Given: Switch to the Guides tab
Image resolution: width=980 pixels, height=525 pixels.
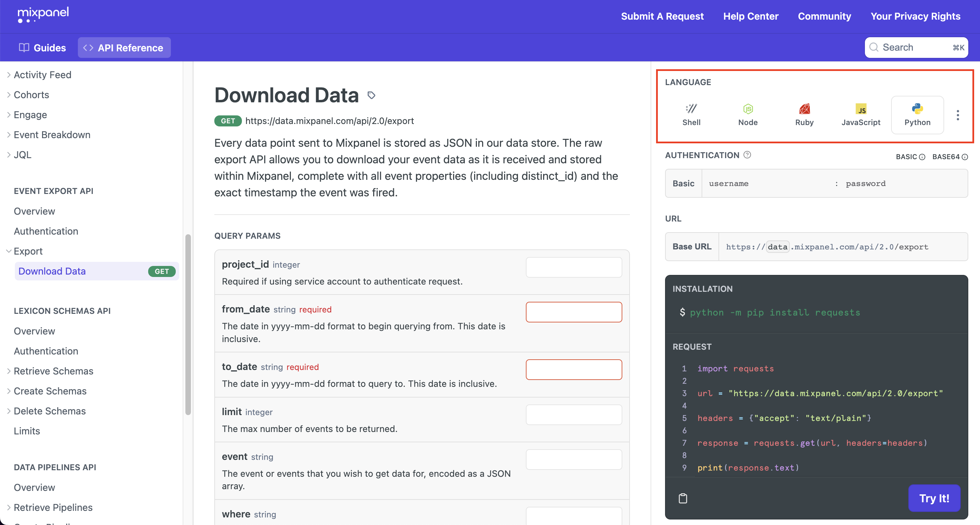Looking at the screenshot, I should point(42,48).
